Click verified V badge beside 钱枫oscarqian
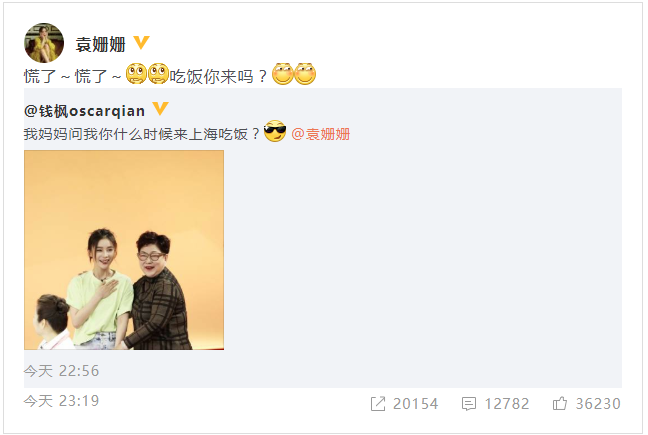The height and width of the screenshot is (435, 648). (160, 109)
